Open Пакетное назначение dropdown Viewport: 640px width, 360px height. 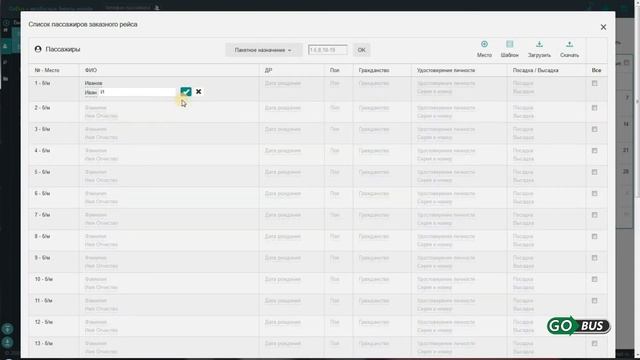pyautogui.click(x=263, y=50)
